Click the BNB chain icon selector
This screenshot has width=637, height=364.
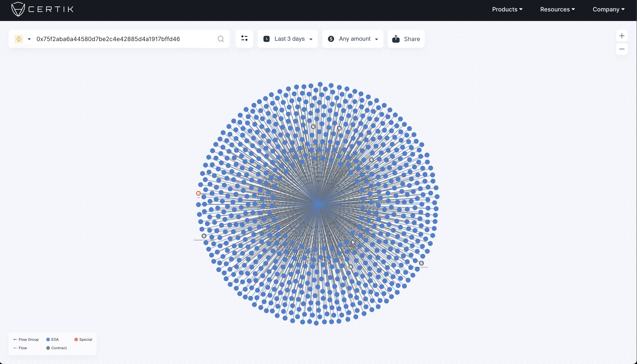click(x=19, y=39)
